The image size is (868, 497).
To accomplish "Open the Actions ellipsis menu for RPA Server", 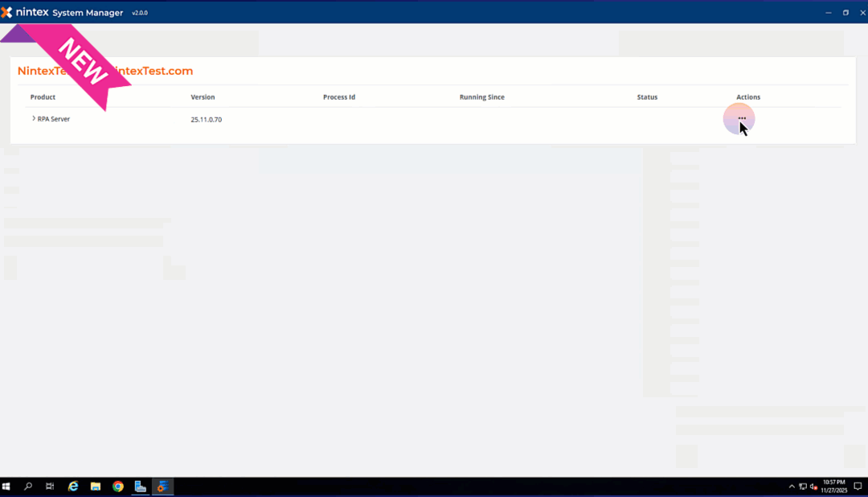I will [x=742, y=118].
